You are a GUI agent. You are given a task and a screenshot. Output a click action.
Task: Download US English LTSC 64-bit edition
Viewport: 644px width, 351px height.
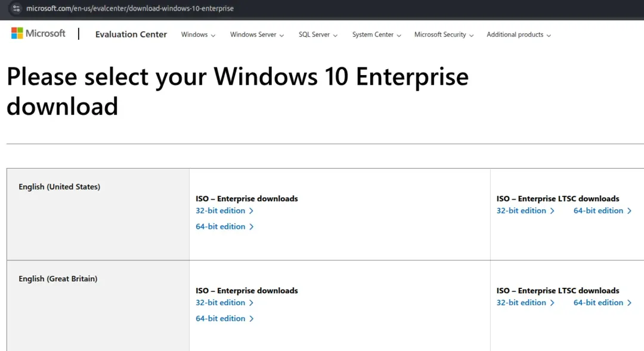pyautogui.click(x=602, y=211)
